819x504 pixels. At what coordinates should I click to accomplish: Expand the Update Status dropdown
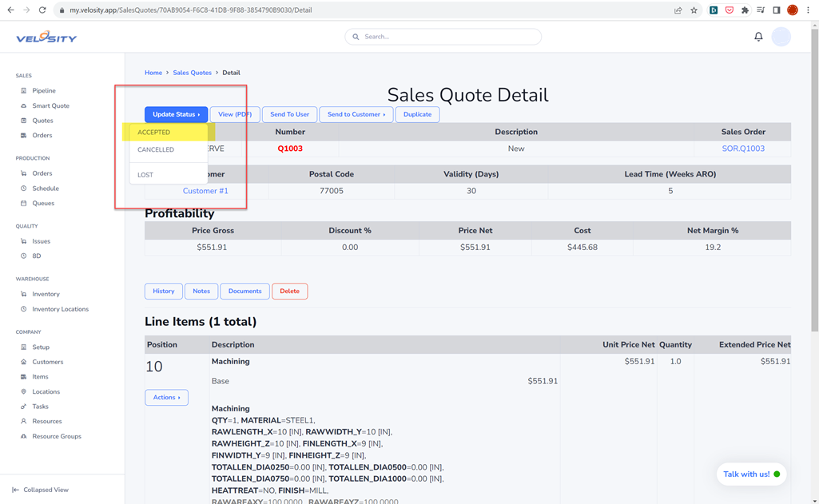(x=176, y=114)
